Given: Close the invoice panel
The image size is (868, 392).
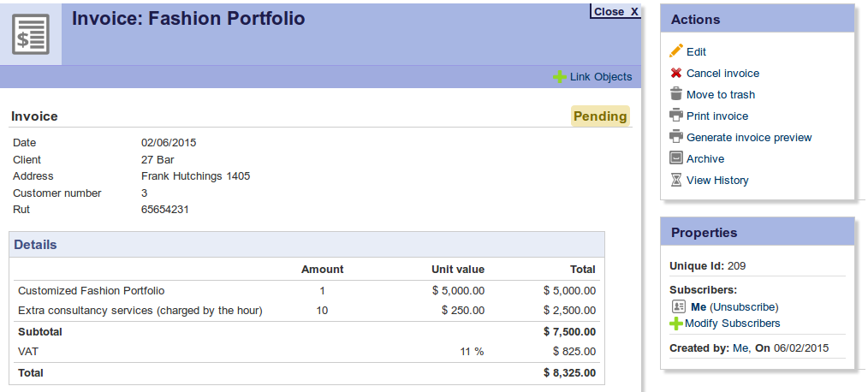Looking at the screenshot, I should 615,11.
